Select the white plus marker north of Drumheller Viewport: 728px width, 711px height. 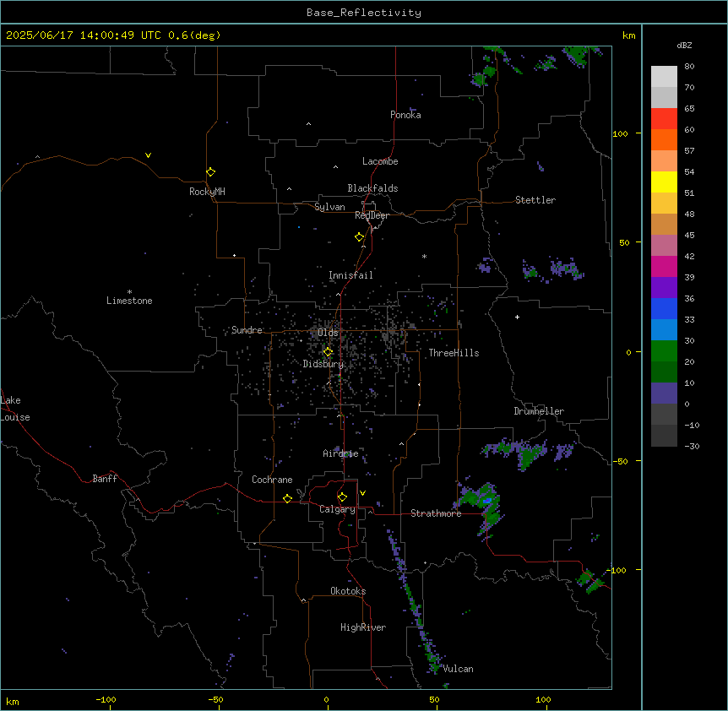coord(517,317)
